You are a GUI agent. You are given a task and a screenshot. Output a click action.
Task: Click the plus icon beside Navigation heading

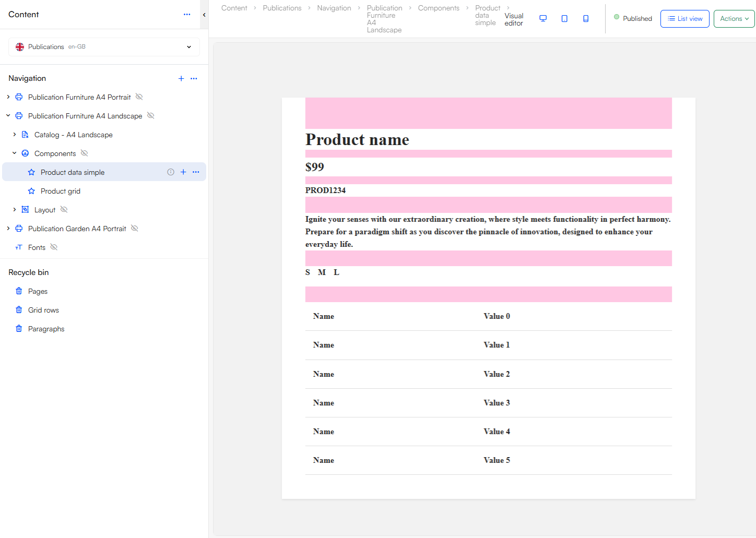coord(181,78)
